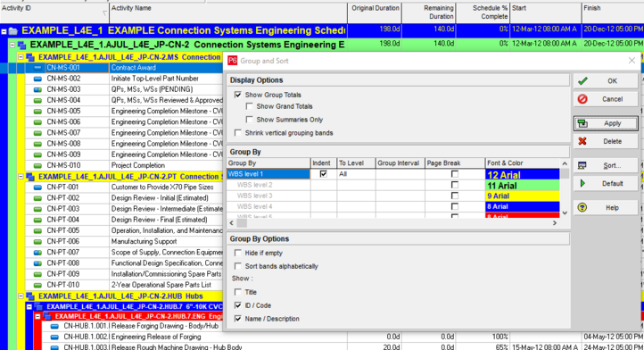Click activity icon for CN-PT-010

click(x=37, y=285)
